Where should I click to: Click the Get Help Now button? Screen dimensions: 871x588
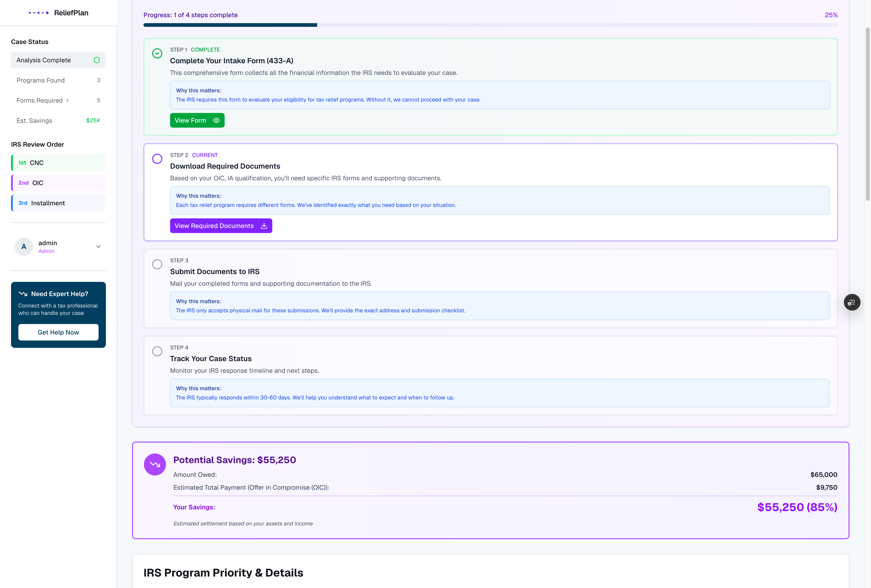click(58, 332)
